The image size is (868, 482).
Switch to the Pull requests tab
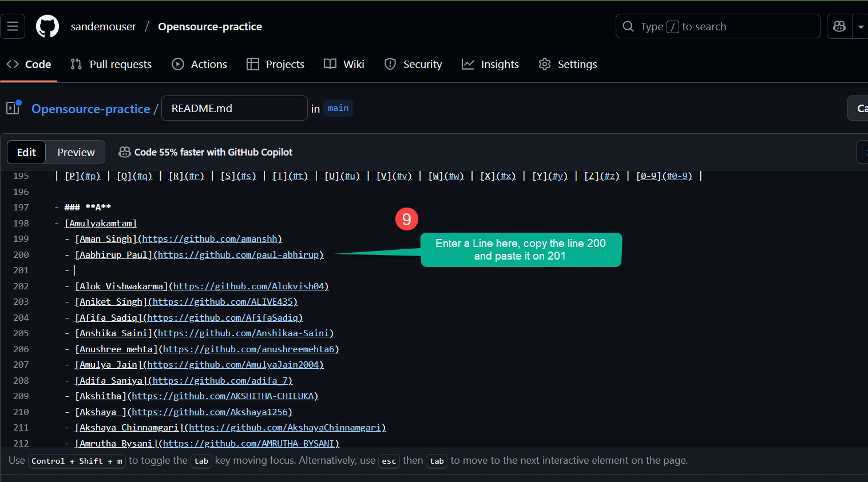coord(111,64)
